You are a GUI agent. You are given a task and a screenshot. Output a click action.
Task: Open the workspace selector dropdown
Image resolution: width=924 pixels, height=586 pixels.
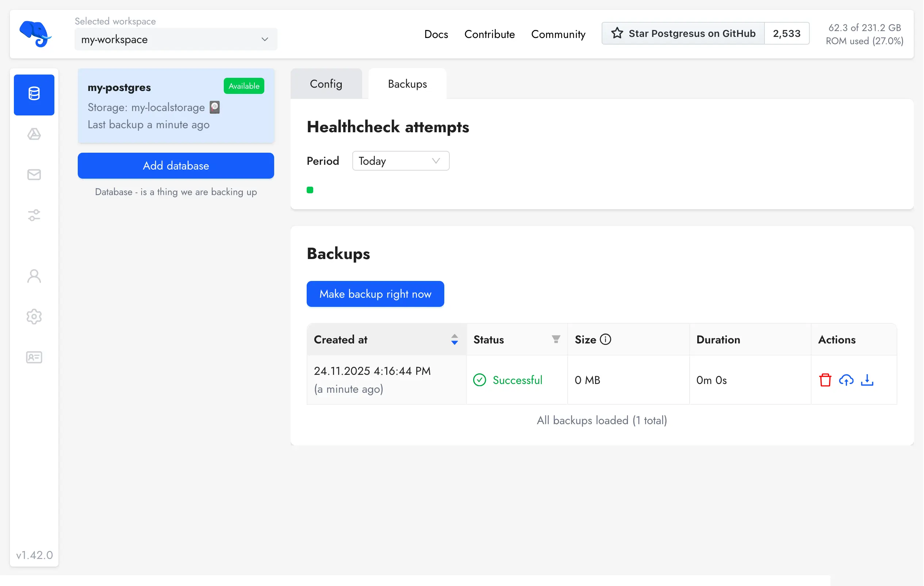point(175,39)
